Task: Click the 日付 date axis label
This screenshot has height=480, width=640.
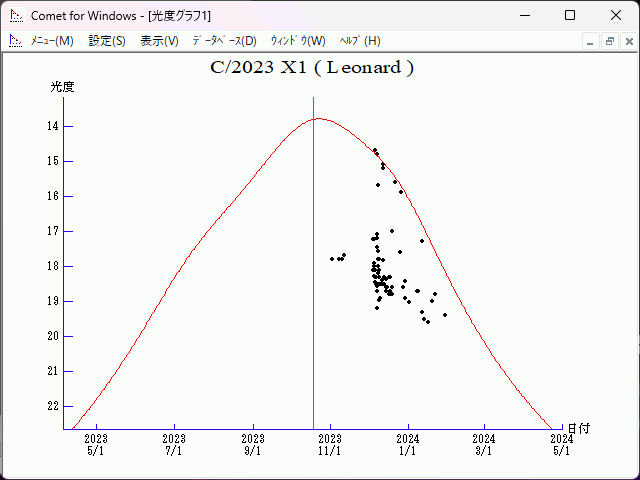Action: (579, 428)
